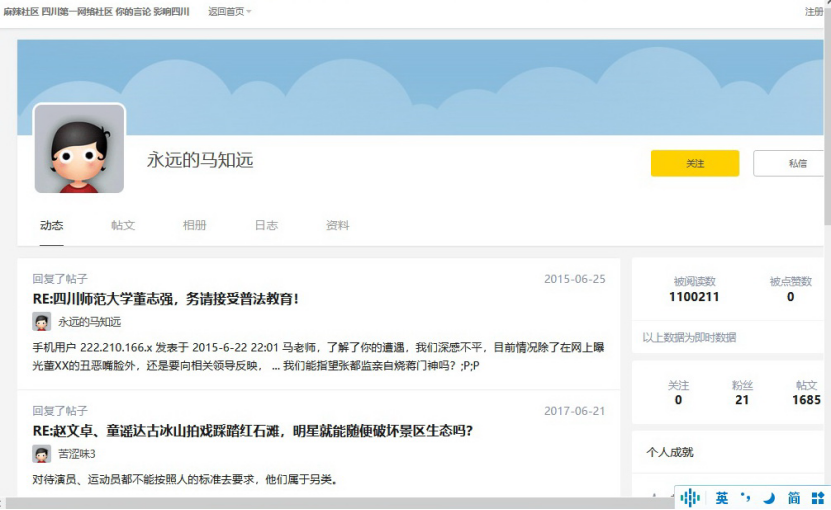Click 回复了帖子 label above second post
Screen dimensions: 831x510
click(x=60, y=411)
